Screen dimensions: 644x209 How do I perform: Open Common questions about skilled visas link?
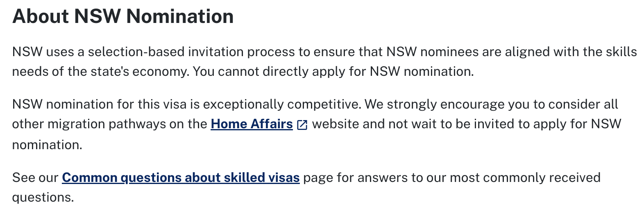point(181,177)
